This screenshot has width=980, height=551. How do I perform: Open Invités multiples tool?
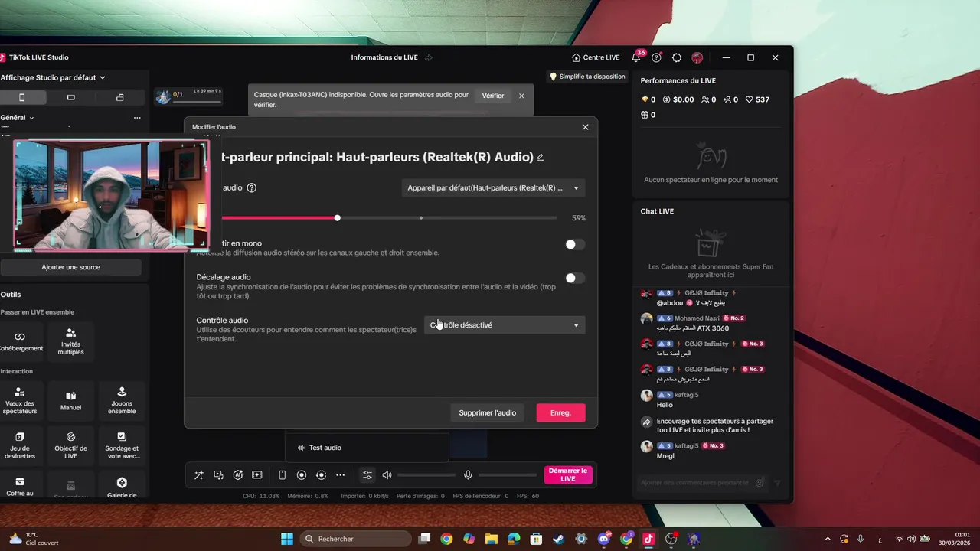pos(70,341)
